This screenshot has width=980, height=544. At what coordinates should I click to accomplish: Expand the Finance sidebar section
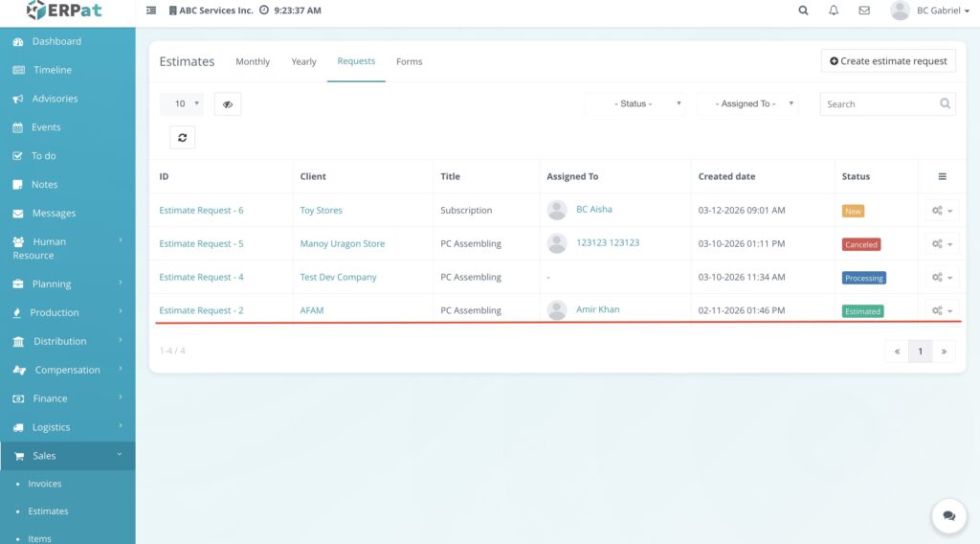67,398
